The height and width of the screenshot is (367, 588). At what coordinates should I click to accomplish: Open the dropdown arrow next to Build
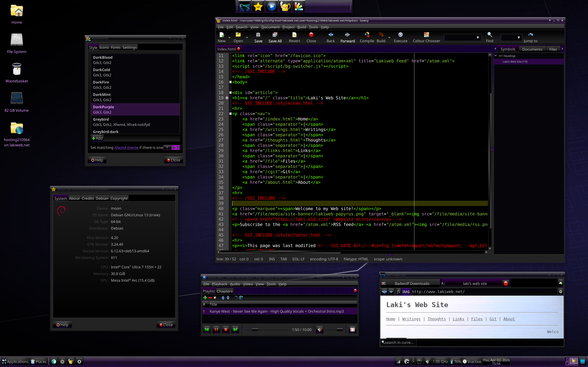coord(389,37)
